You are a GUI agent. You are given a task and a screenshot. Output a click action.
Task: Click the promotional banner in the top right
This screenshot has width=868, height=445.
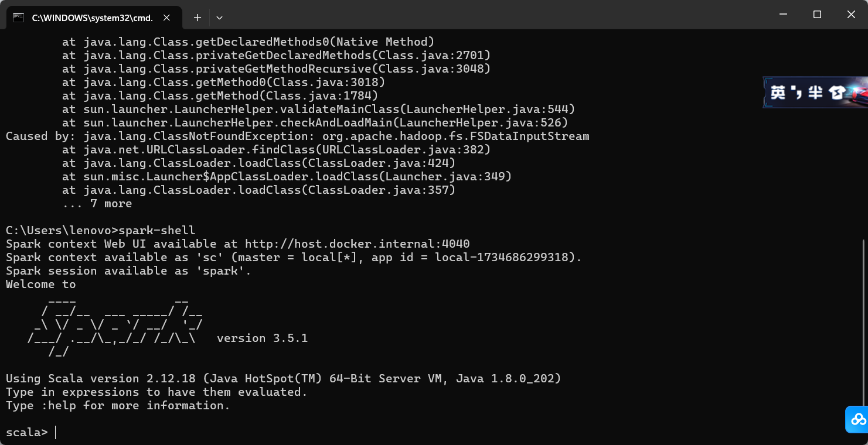pyautogui.click(x=815, y=92)
